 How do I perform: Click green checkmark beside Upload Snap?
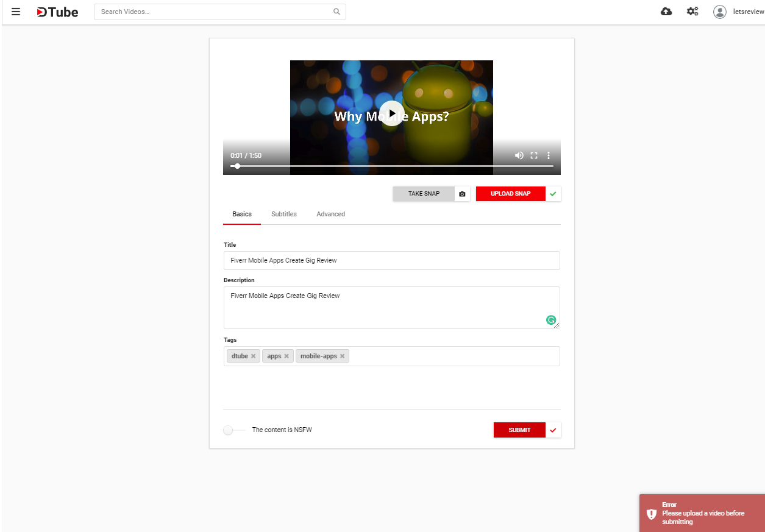click(553, 194)
